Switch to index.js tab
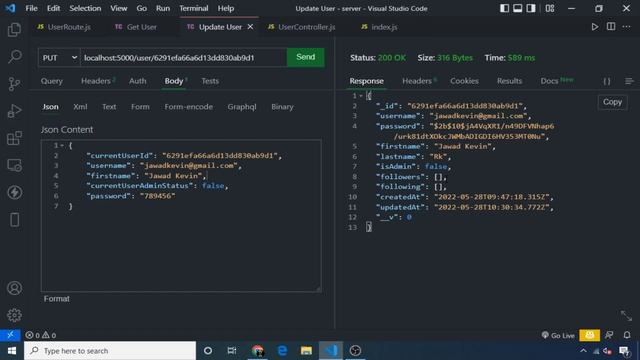 (379, 27)
